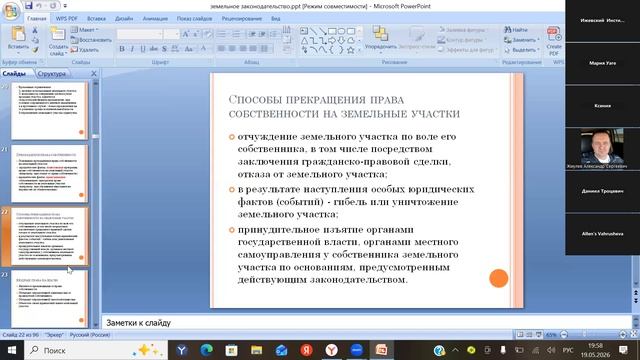Switch to normal view in status bar
Image resolution: width=640 pixels, height=360 pixels.
[520, 335]
